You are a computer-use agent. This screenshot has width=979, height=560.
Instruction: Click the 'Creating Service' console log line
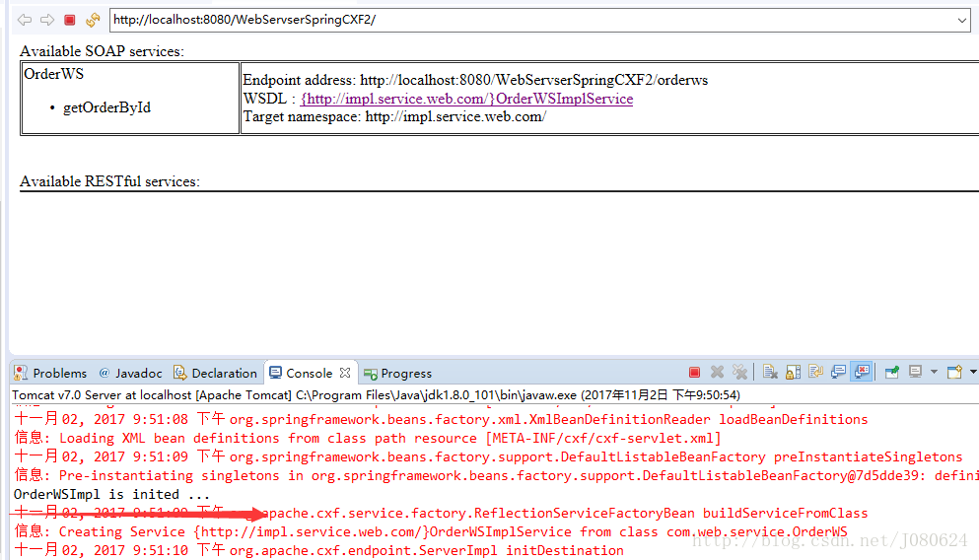pyautogui.click(x=431, y=532)
